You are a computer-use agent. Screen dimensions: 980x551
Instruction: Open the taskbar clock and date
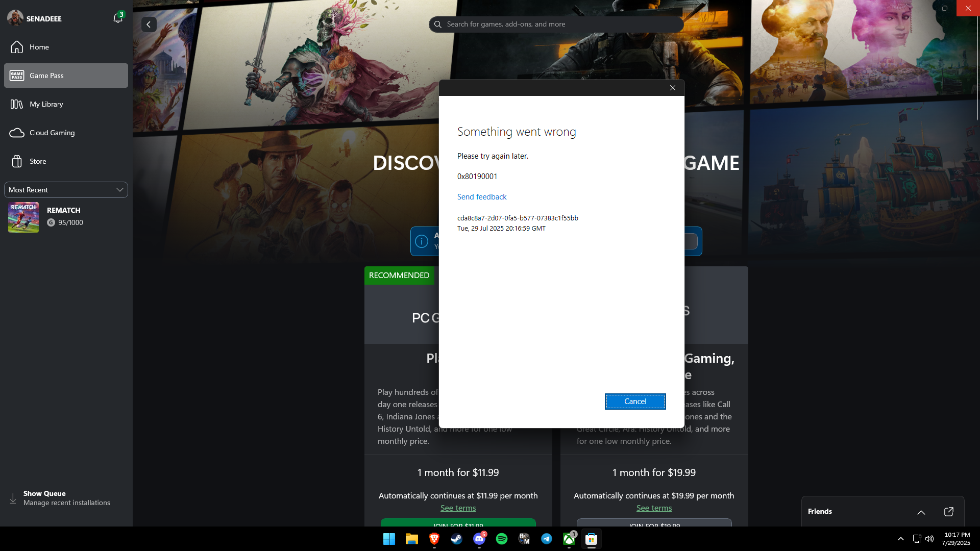pos(957,539)
